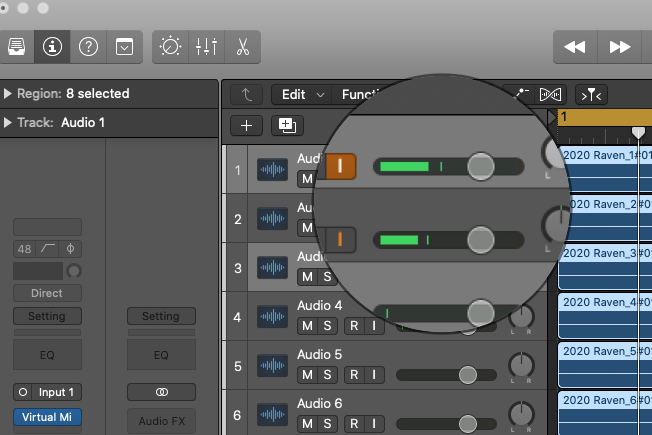The height and width of the screenshot is (435, 652).
Task: Open the Edit menu dropdown
Action: 301,95
